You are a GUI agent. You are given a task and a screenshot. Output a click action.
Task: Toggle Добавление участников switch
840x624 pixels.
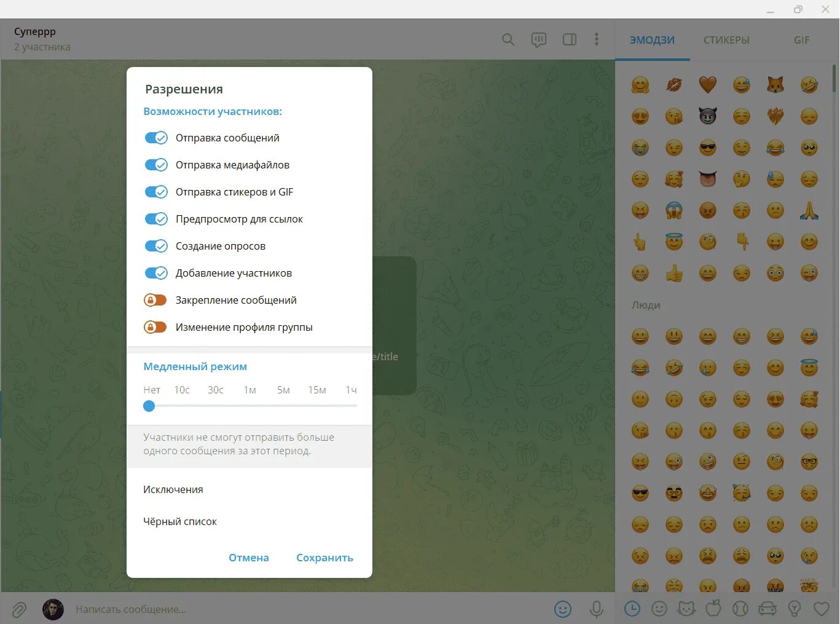156,273
